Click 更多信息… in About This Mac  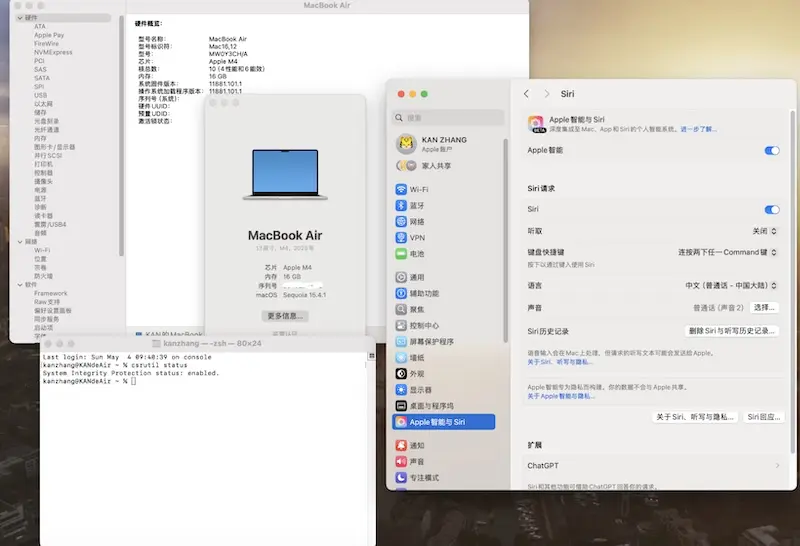click(x=285, y=316)
